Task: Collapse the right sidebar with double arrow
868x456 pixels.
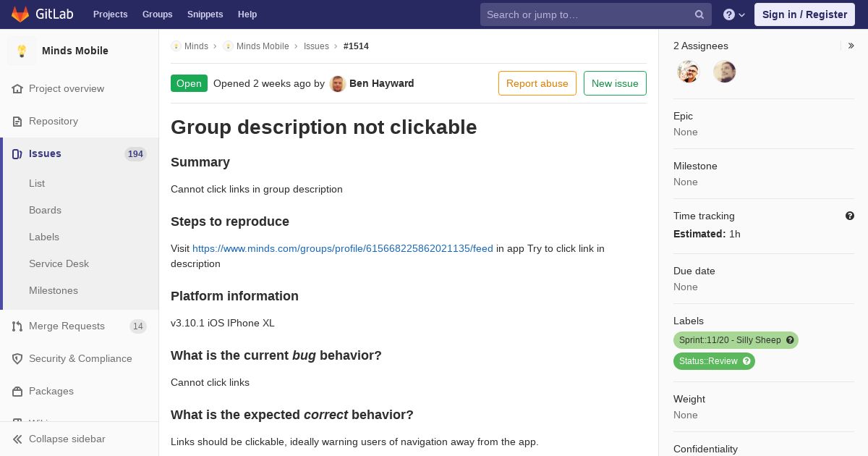Action: pos(851,46)
